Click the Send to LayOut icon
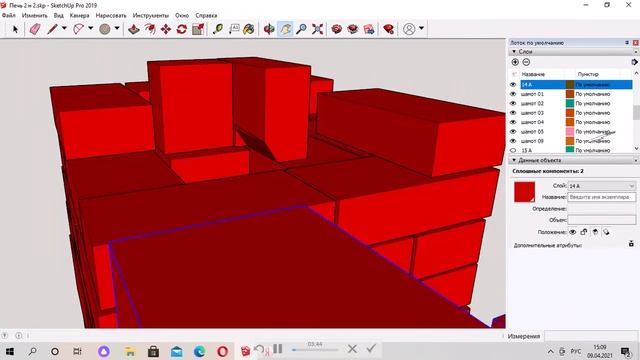The height and width of the screenshot is (360, 640). [x=369, y=29]
